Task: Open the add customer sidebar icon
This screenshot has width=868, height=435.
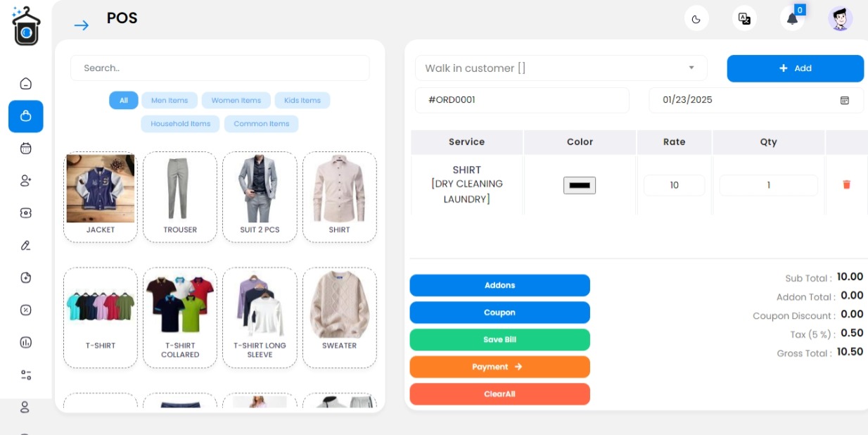Action: click(26, 181)
